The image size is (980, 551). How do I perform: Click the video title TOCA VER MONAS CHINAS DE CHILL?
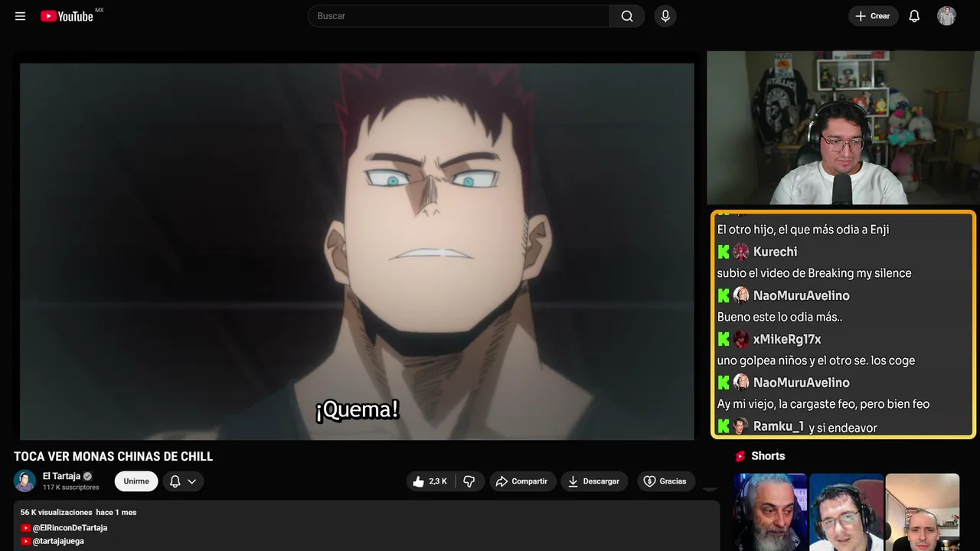(113, 457)
